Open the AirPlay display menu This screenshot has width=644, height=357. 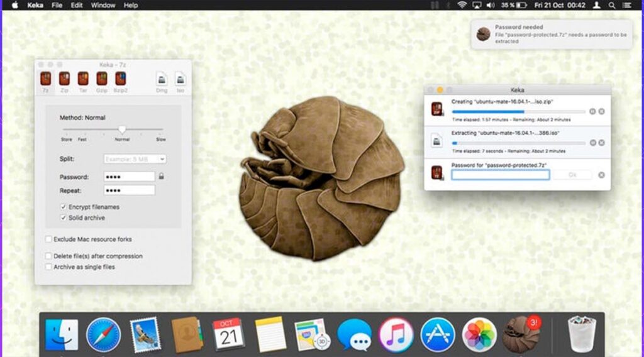pyautogui.click(x=477, y=5)
